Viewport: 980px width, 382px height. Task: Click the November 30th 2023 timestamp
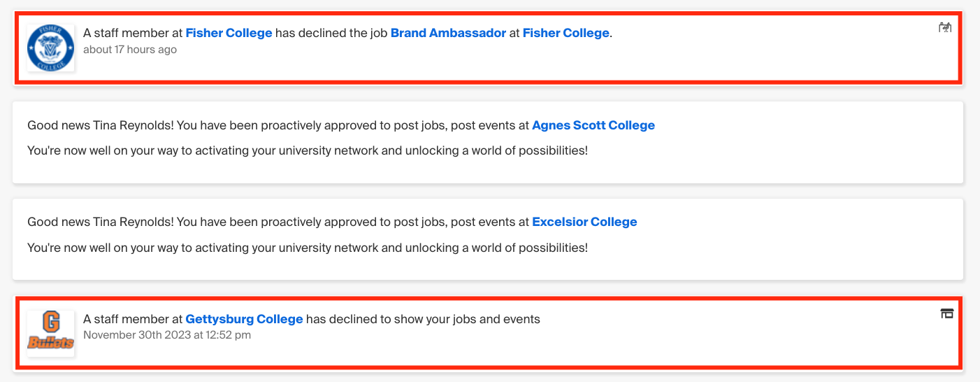coord(167,335)
